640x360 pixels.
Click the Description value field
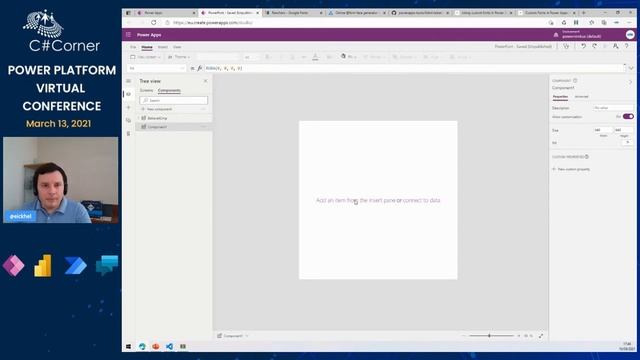click(613, 108)
